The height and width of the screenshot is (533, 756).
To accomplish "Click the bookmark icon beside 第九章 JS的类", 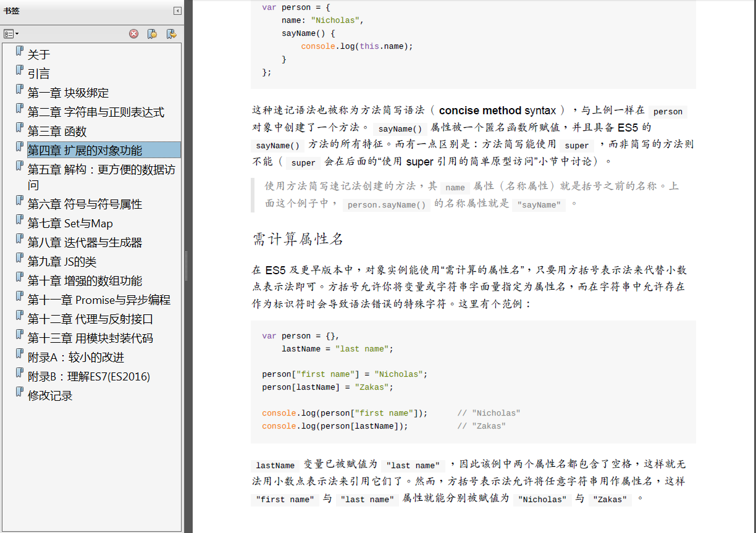I will 20,259.
